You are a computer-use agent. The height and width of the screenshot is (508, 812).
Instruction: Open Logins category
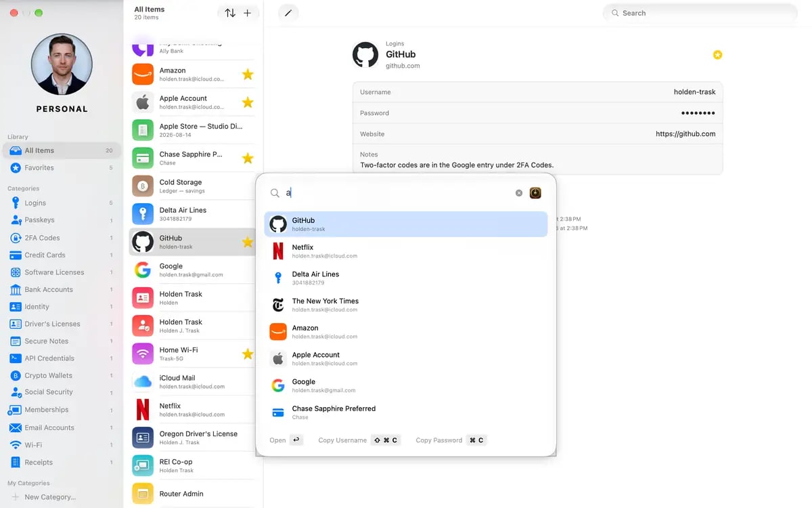62,203
